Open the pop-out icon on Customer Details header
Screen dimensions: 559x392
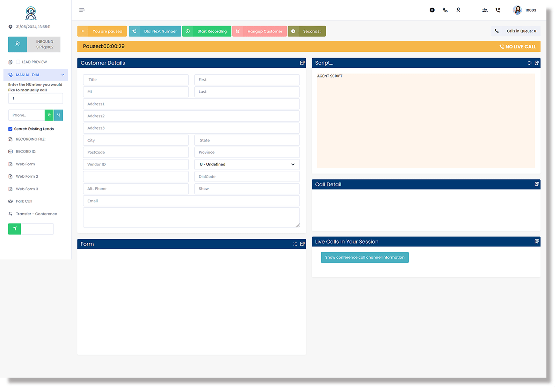click(x=302, y=63)
